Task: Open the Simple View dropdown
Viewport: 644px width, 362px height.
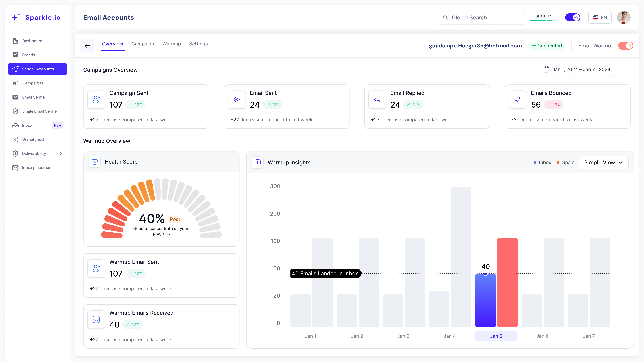Action: [x=603, y=162]
